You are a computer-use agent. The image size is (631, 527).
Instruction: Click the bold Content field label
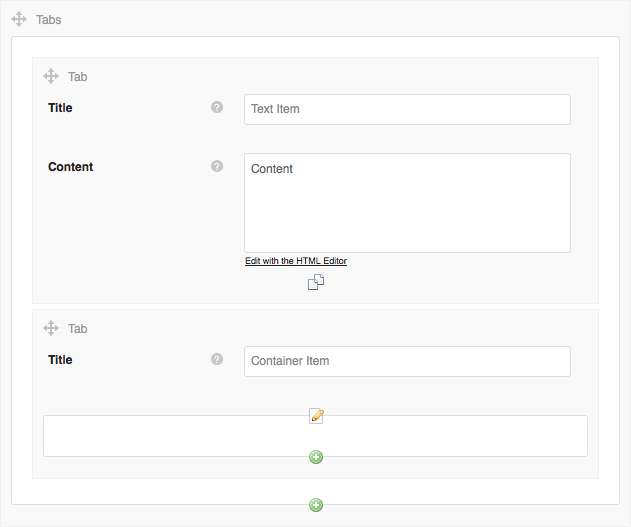pyautogui.click(x=70, y=167)
